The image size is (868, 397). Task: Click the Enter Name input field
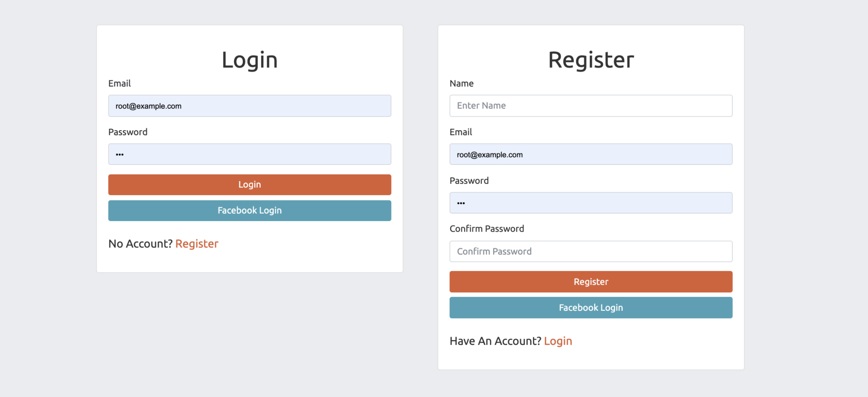pos(591,106)
